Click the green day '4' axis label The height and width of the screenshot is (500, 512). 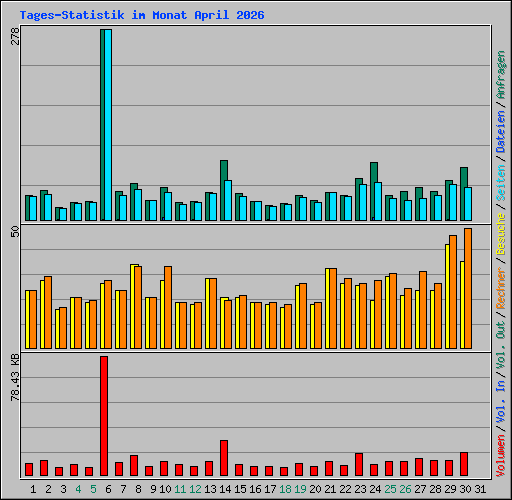click(78, 489)
